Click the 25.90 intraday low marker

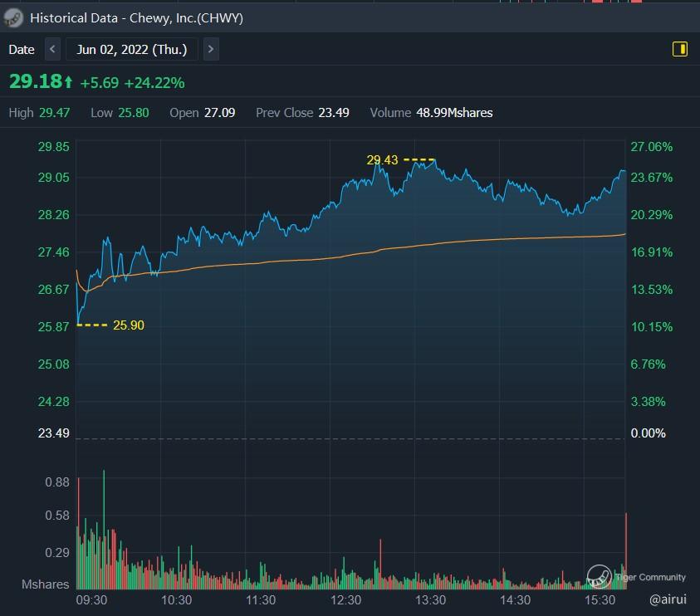click(129, 325)
